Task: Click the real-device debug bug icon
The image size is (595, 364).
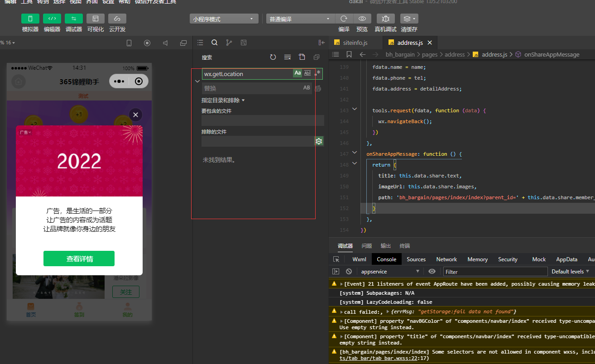Action: 385,19
